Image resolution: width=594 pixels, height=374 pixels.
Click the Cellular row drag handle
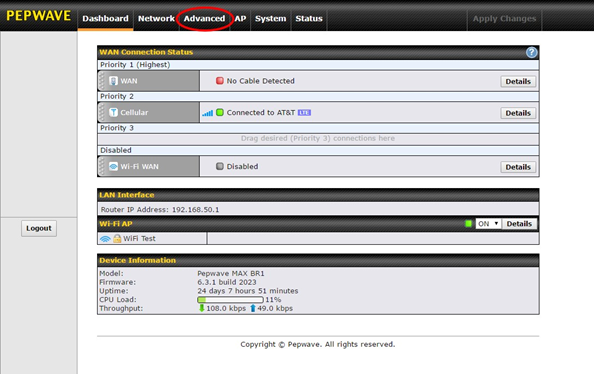tap(102, 112)
